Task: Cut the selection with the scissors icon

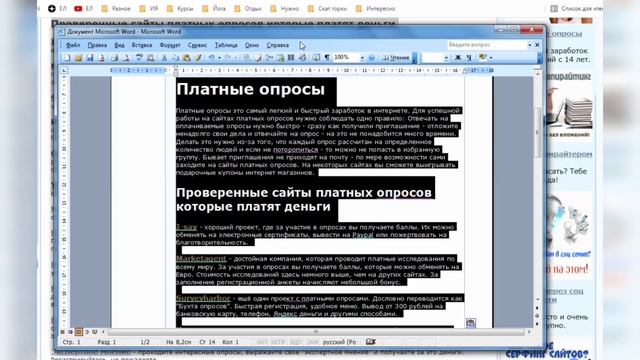Action: click(164, 58)
